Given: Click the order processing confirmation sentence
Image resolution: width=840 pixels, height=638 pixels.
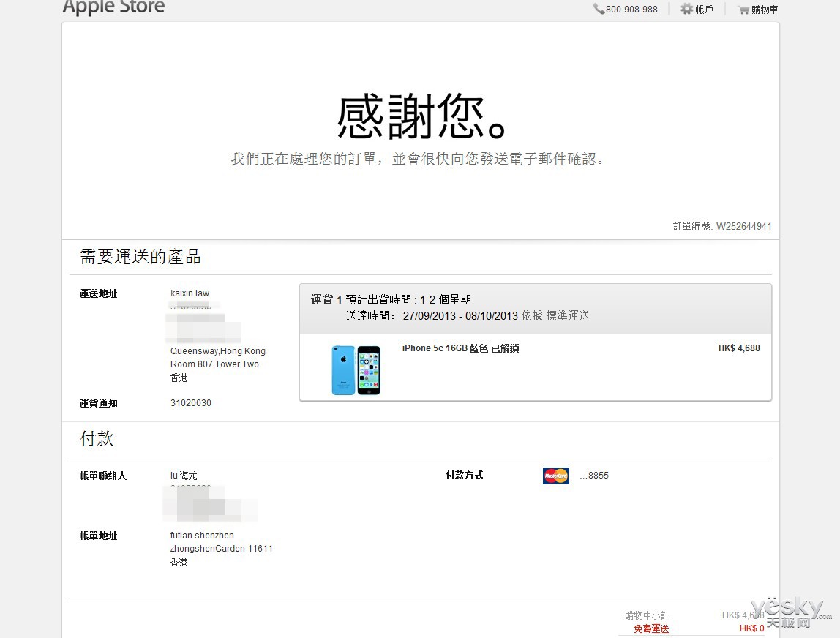Looking at the screenshot, I should coord(418,159).
